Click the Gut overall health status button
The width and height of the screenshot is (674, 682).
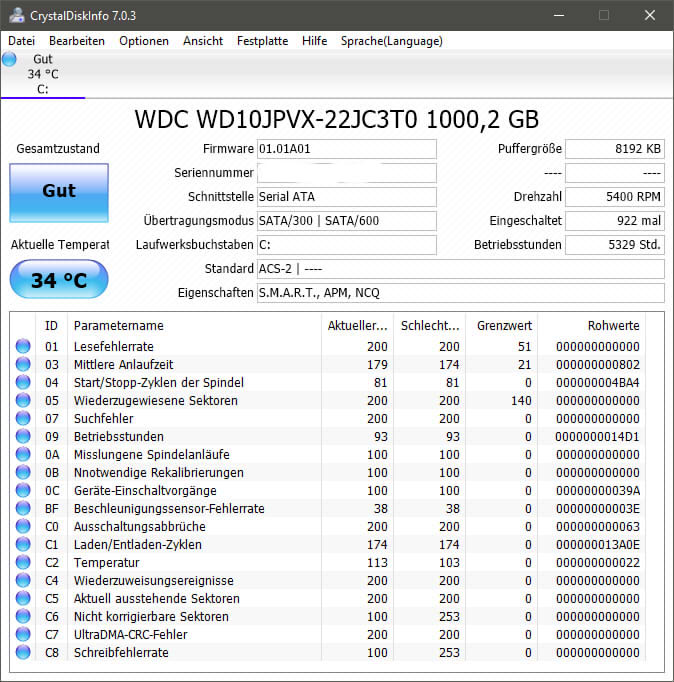[59, 193]
